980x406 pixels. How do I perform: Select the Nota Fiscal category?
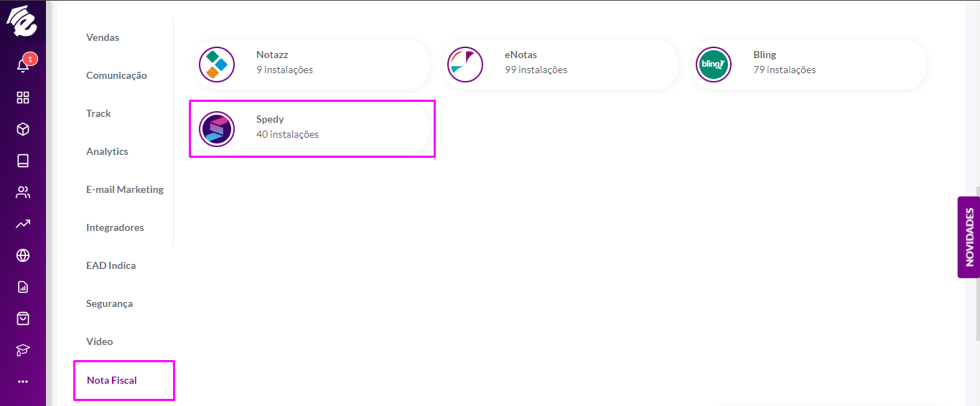pos(112,380)
